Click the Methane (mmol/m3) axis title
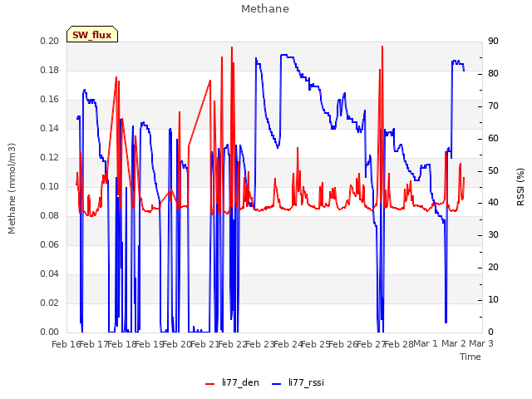 tap(12, 189)
